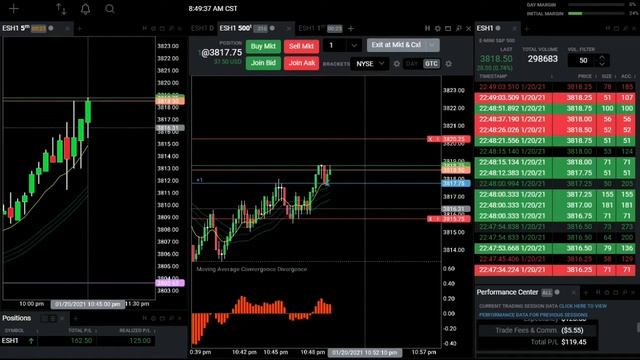Click link dot on ESH1 5m tab

[51, 28]
